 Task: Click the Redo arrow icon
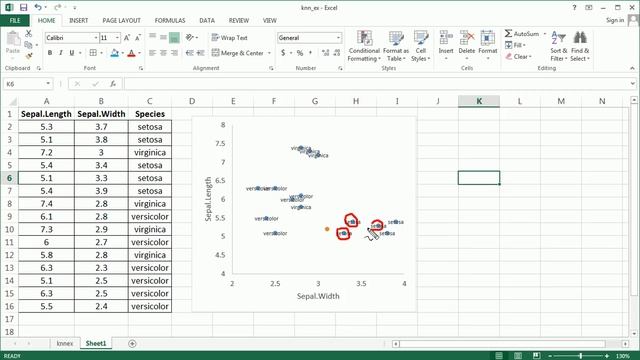click(x=57, y=7)
